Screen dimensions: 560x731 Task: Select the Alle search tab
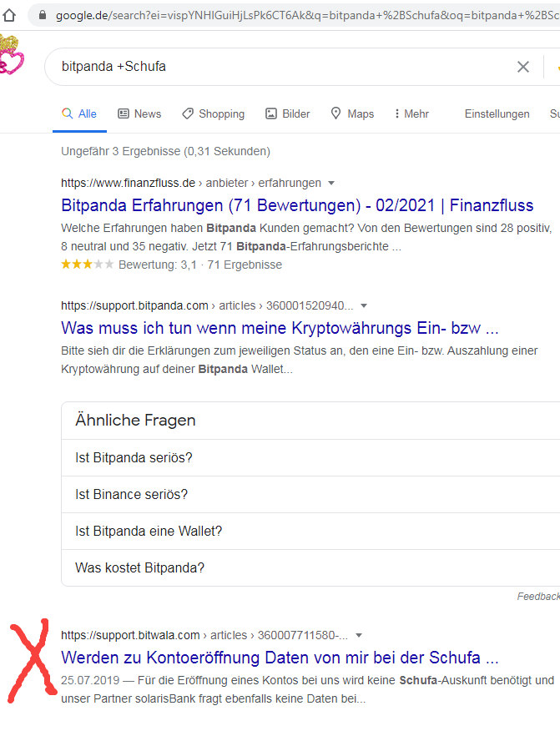pos(79,113)
